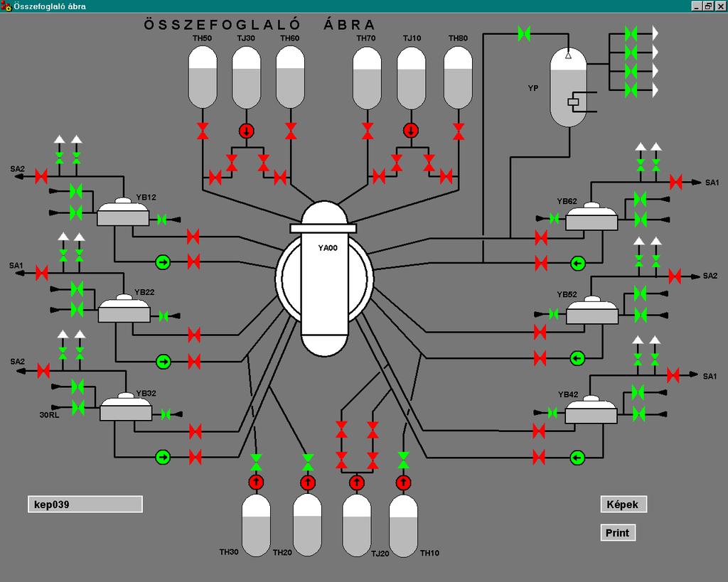Click the red valve below tank TH50

tap(203, 131)
